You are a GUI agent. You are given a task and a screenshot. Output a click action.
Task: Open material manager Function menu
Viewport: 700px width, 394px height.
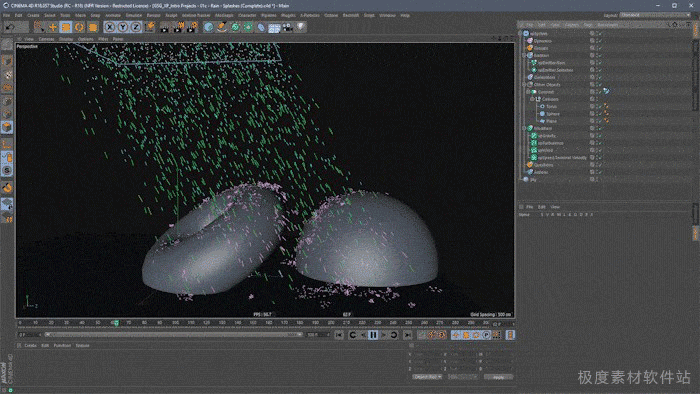pyautogui.click(x=62, y=345)
